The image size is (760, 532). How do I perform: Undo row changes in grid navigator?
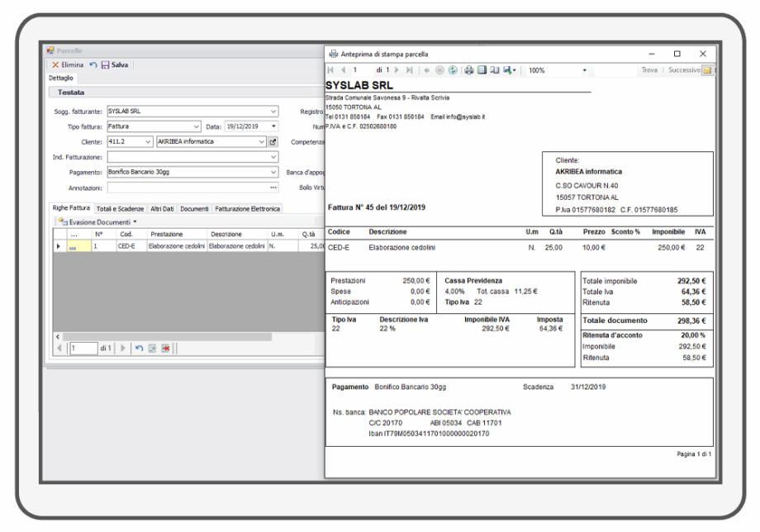coord(139,349)
